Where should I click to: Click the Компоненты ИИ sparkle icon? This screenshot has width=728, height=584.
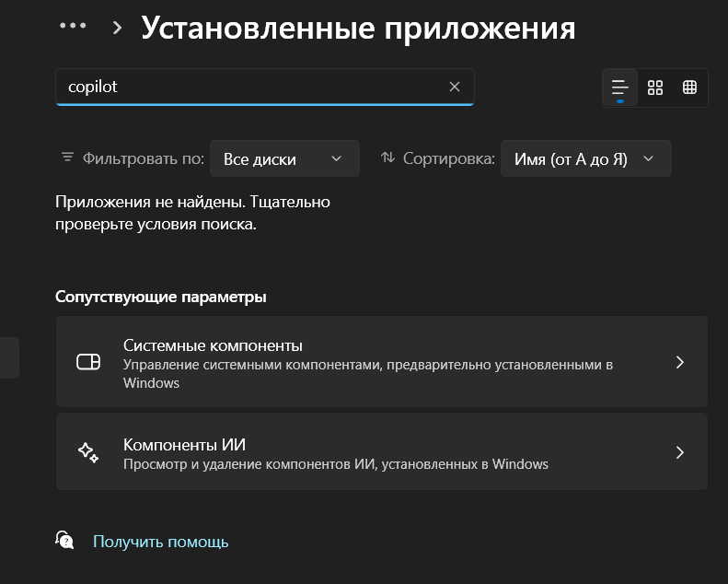(88, 452)
